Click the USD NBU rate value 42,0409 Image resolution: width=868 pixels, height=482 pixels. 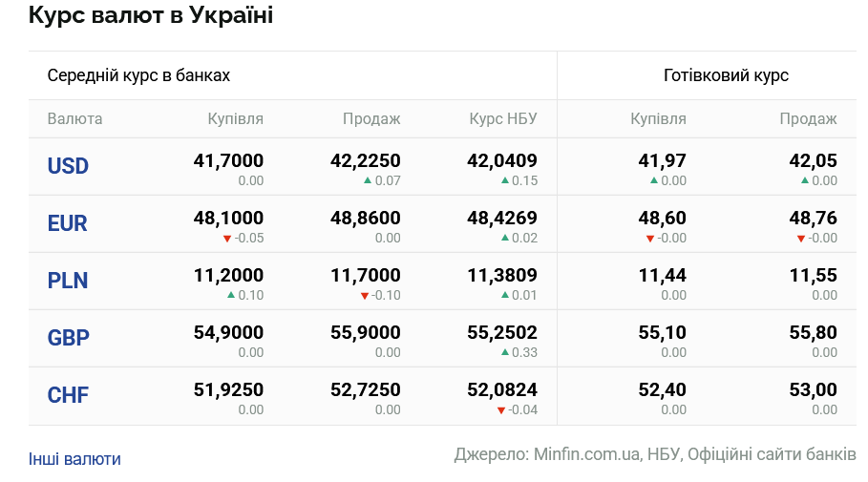point(502,161)
